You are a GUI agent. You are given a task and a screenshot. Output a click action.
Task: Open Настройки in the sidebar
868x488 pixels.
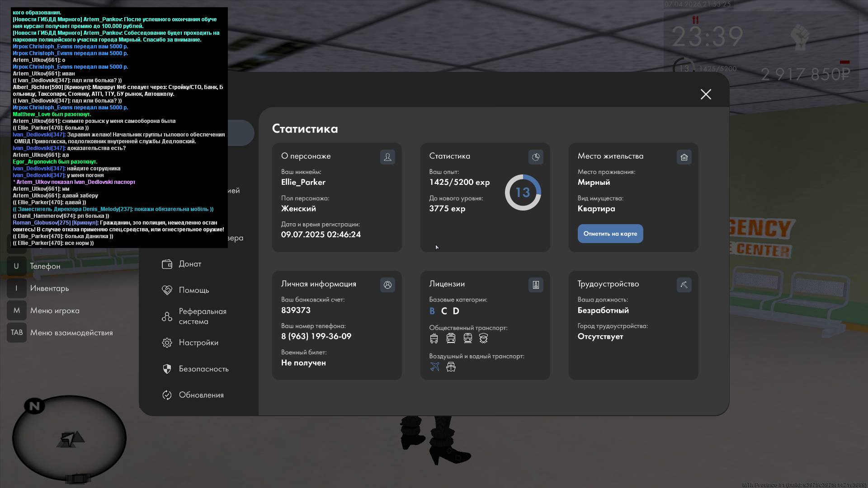pos(198,343)
